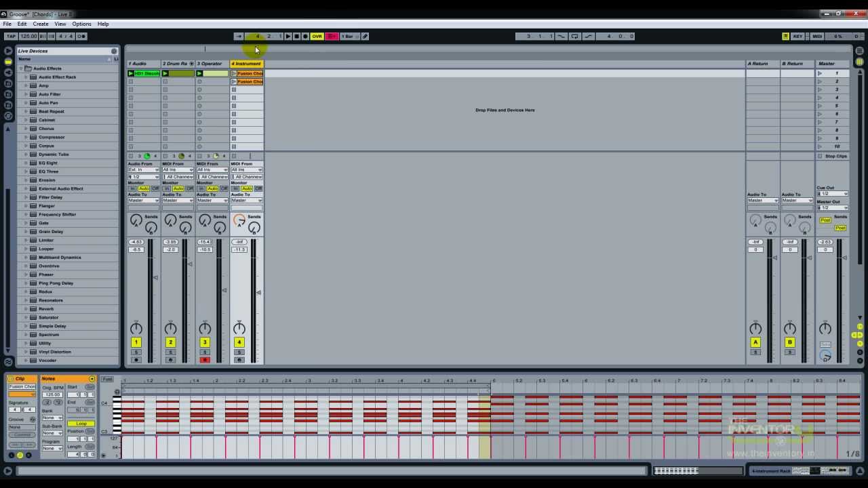Expand the Compressor device entry
This screenshot has height=488, width=868.
(x=26, y=137)
